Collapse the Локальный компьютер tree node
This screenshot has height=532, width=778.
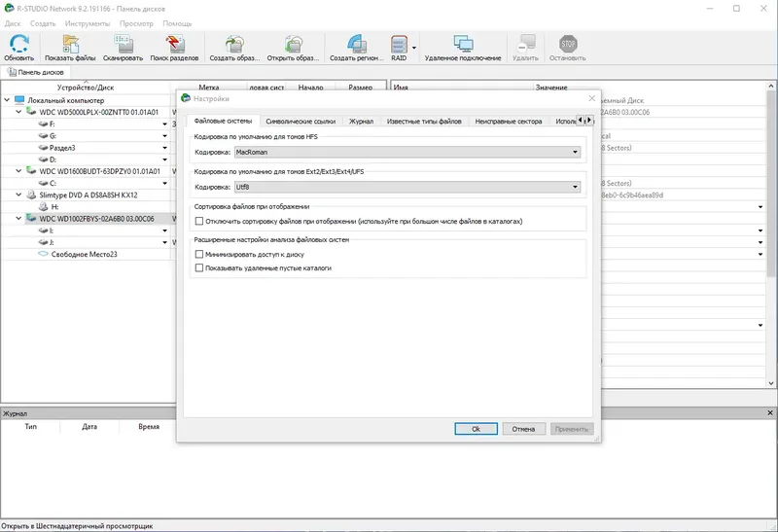[x=7, y=100]
